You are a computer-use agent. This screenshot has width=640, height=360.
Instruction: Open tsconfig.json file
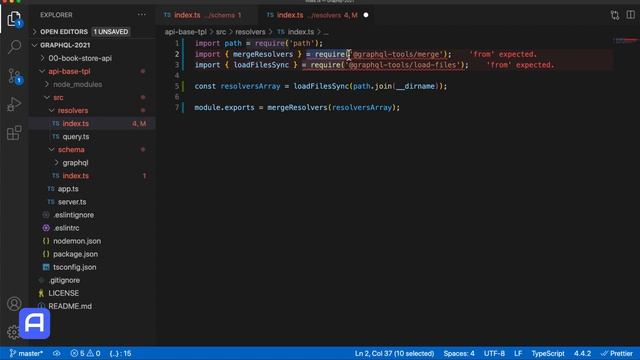click(74, 267)
